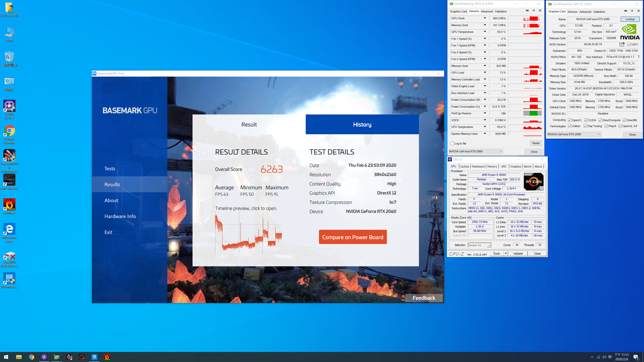
Task: Click the GPU Name field in GPU-Z
Action: [x=593, y=19]
